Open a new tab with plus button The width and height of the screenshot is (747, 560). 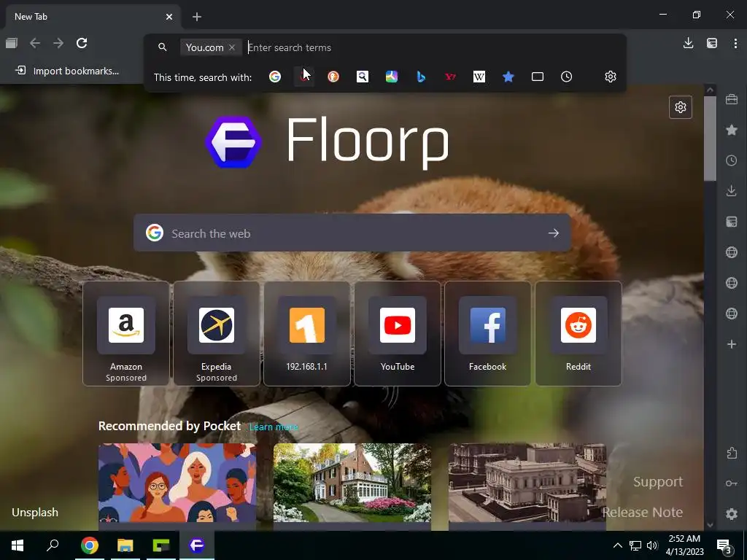197,17
